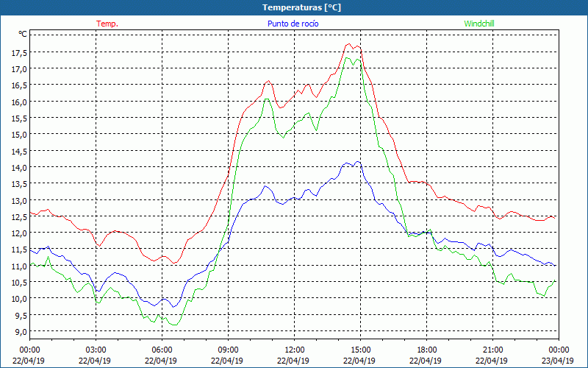
Task: Click the 15:00 time axis label
Action: click(360, 350)
